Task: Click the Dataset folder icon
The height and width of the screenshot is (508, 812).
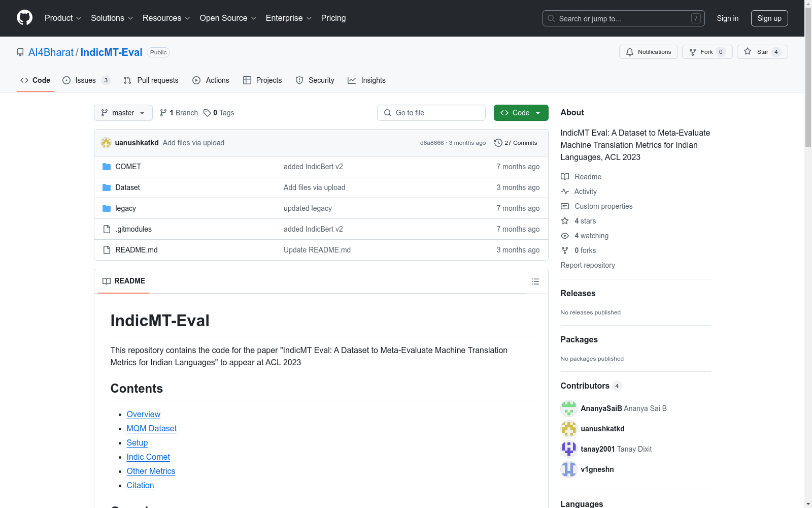Action: [107, 187]
